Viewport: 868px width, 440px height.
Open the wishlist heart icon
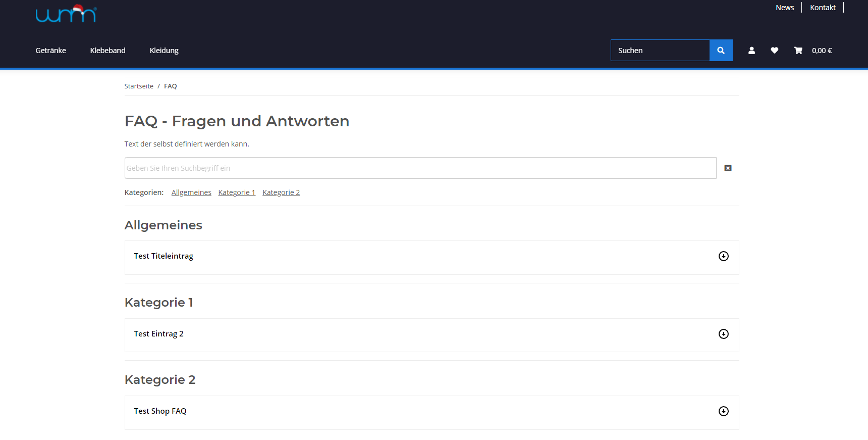click(x=774, y=51)
